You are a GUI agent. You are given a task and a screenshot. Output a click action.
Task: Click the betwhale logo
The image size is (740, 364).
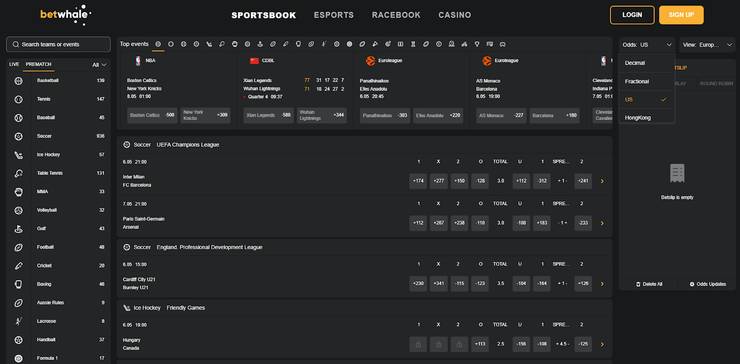coord(65,15)
